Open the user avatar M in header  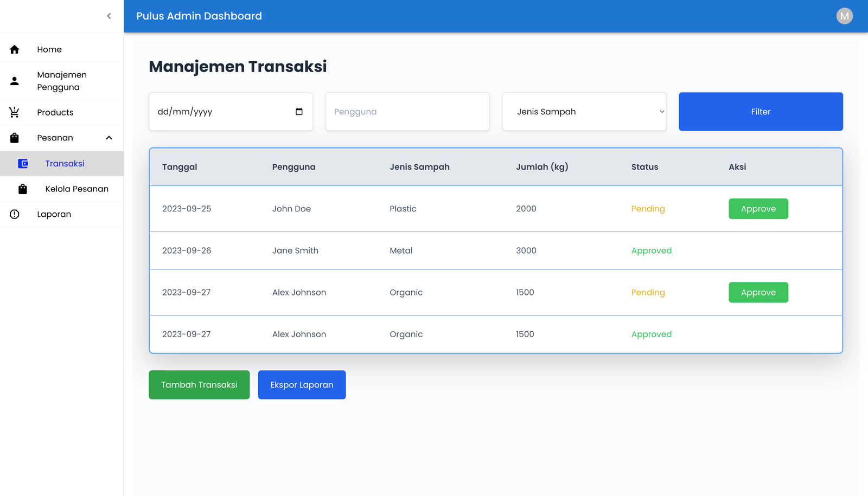(x=844, y=16)
